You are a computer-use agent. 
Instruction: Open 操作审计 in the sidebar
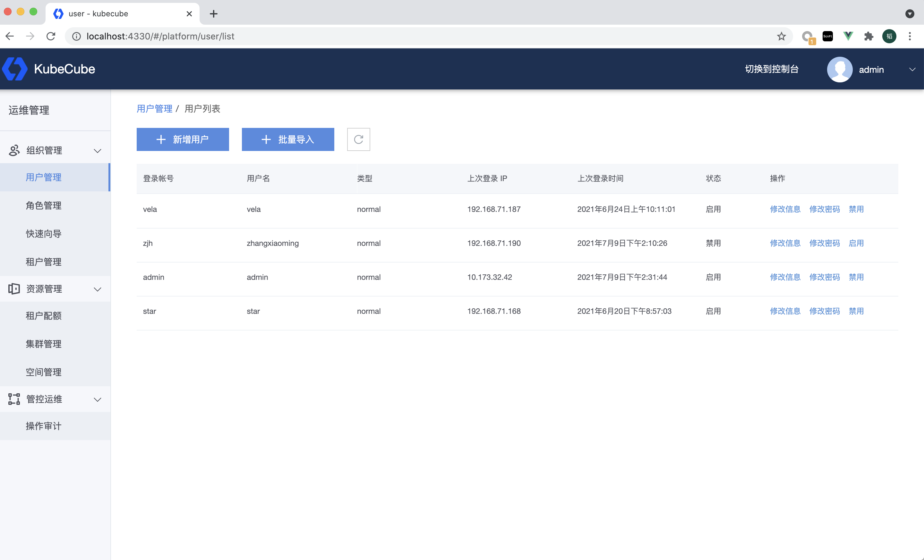coord(55,426)
